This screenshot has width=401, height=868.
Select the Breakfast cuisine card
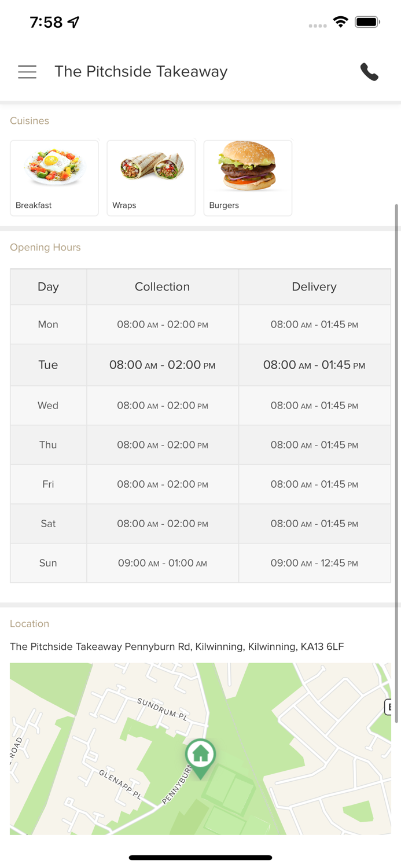(x=54, y=178)
